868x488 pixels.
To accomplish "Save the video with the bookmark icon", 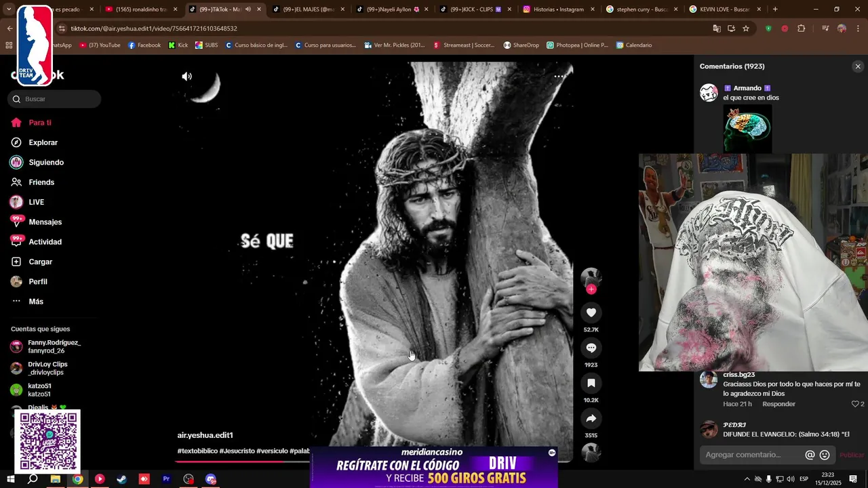I will [591, 383].
